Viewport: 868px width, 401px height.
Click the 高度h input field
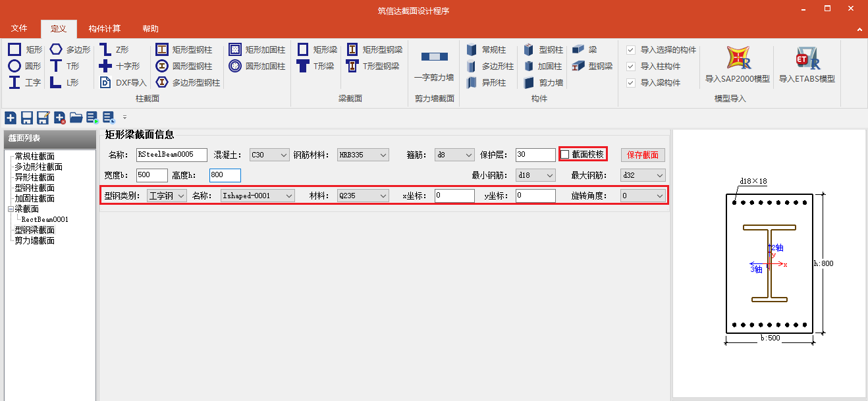pyautogui.click(x=225, y=175)
